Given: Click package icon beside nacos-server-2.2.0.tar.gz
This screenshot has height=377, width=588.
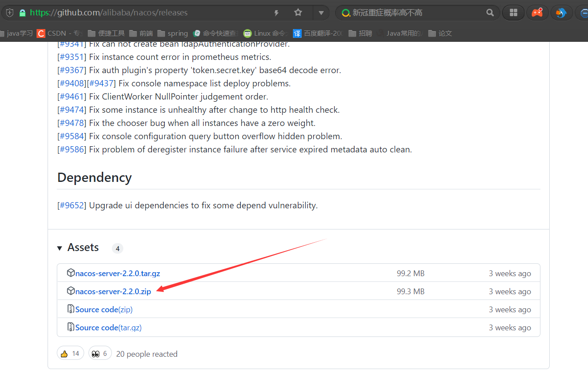Looking at the screenshot, I should [x=70, y=273].
